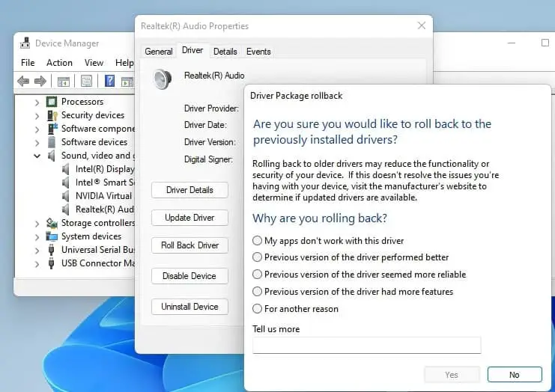Choose "Previous version performed better" option
Screen dimensions: 555x392
[258, 257]
